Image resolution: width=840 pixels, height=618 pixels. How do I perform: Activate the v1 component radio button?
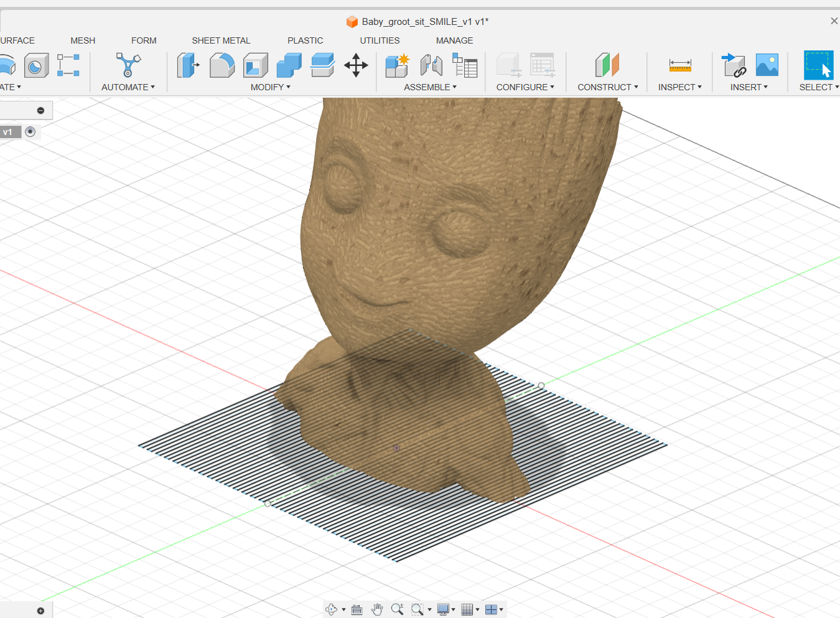(30, 132)
